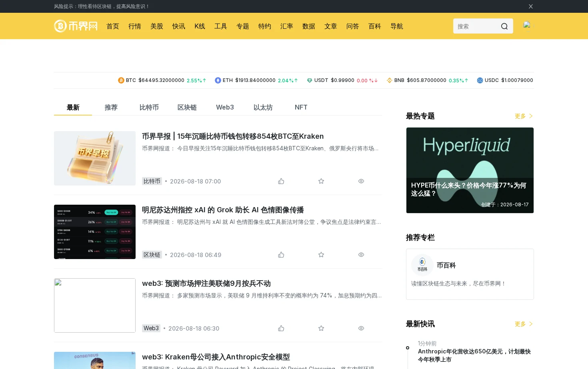The image size is (588, 369).
Task: Open 特约 in the navigation bar
Action: pos(265,26)
